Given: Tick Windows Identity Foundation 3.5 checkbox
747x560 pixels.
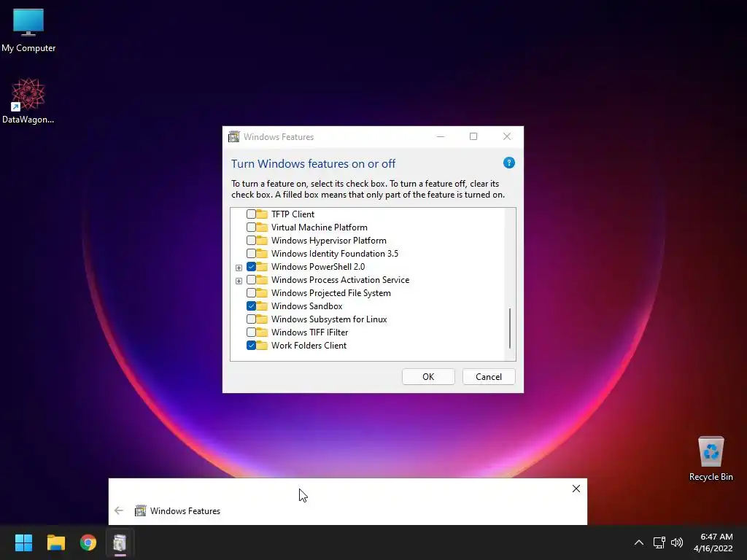Looking at the screenshot, I should tap(251, 253).
